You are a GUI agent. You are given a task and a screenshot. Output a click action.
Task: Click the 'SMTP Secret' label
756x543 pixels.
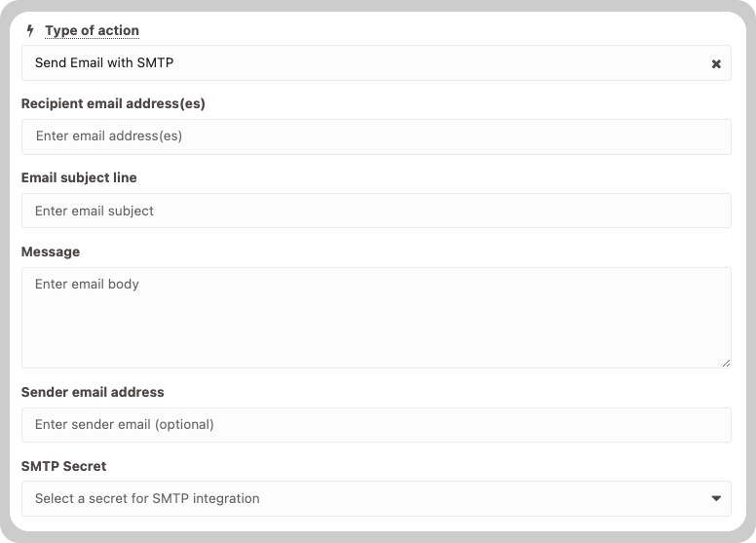pos(63,466)
